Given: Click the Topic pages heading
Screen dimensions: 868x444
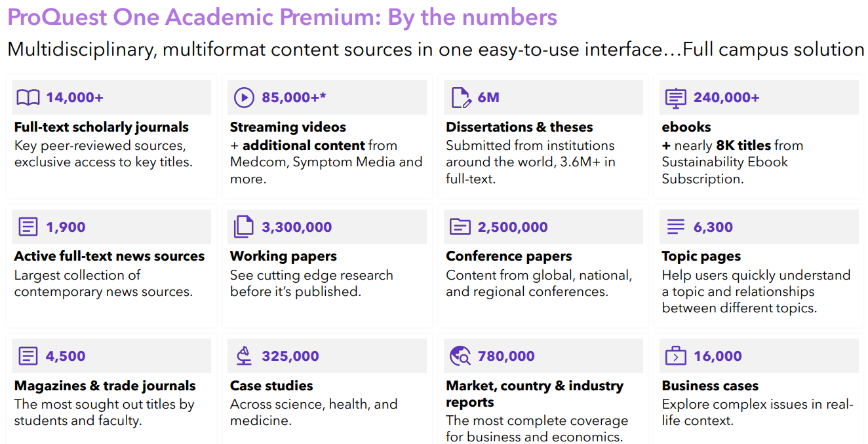Looking at the screenshot, I should 701,256.
